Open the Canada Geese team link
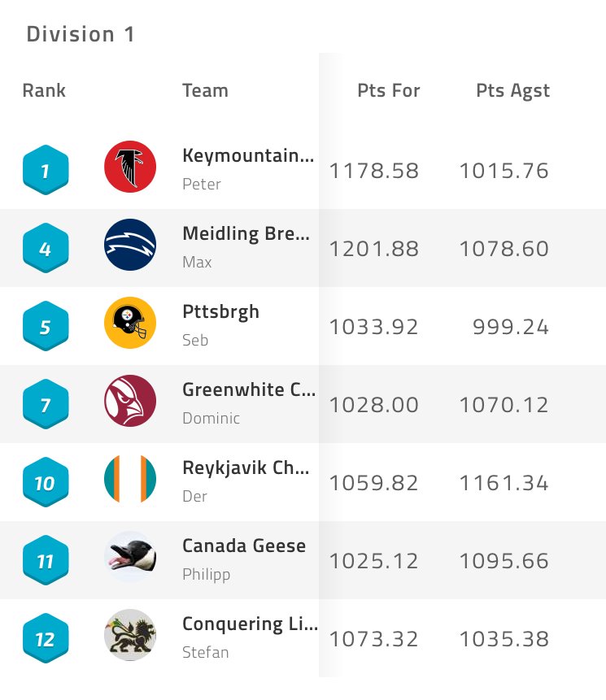 click(x=244, y=546)
